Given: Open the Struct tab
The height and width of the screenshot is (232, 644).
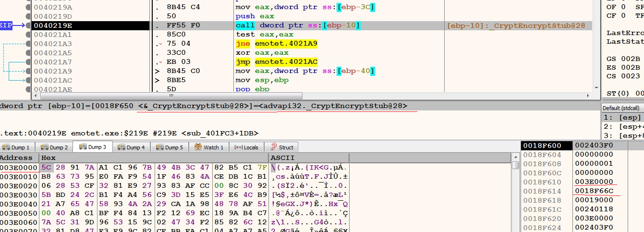Looking at the screenshot, I should pos(281,147).
